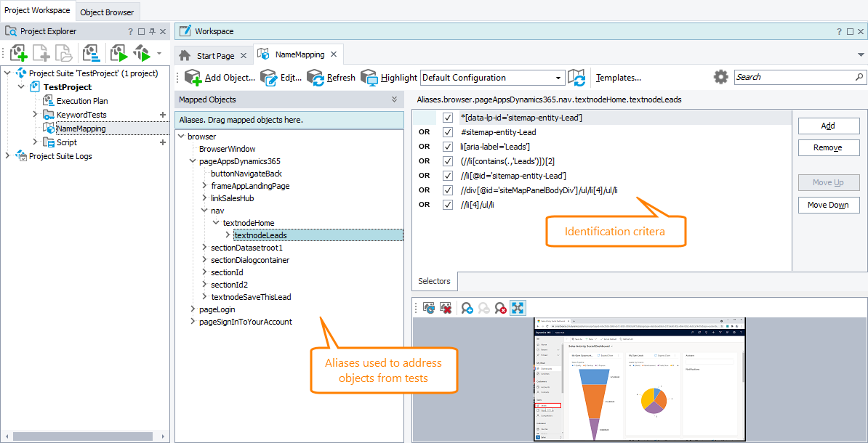
Task: Select the Add Object toolbar icon
Action: point(192,77)
